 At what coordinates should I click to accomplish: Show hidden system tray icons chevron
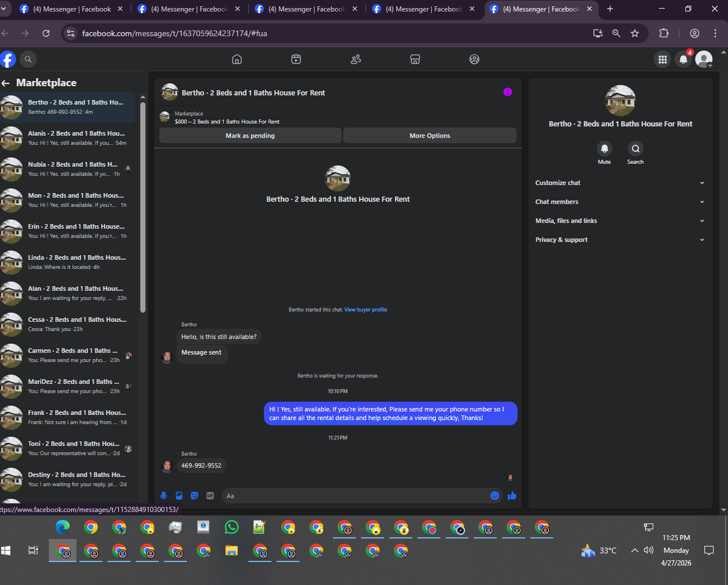coord(635,551)
